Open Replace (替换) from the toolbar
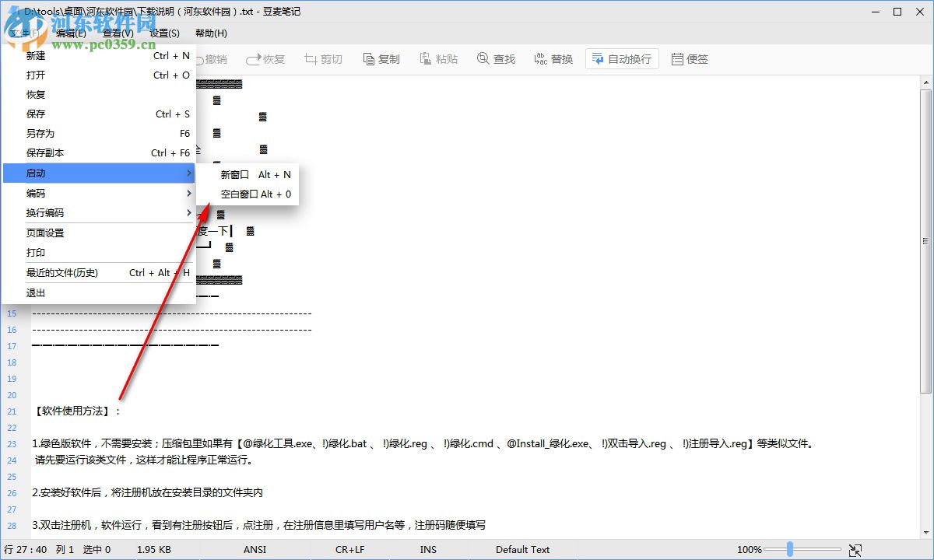The width and height of the screenshot is (934, 560). pos(553,58)
